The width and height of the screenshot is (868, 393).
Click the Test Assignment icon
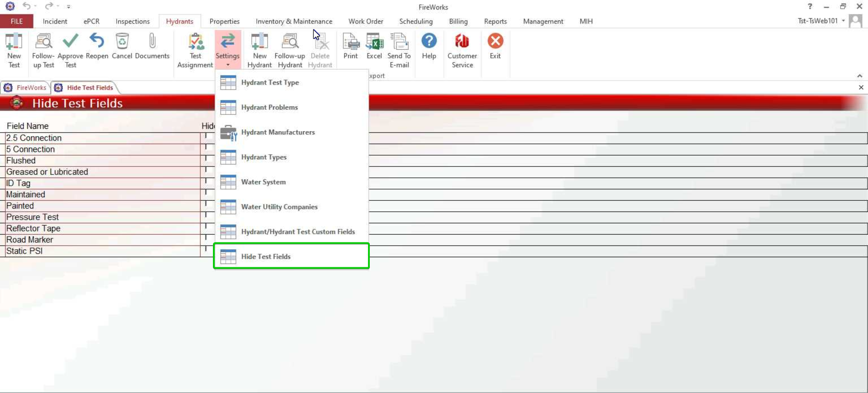[x=195, y=43]
